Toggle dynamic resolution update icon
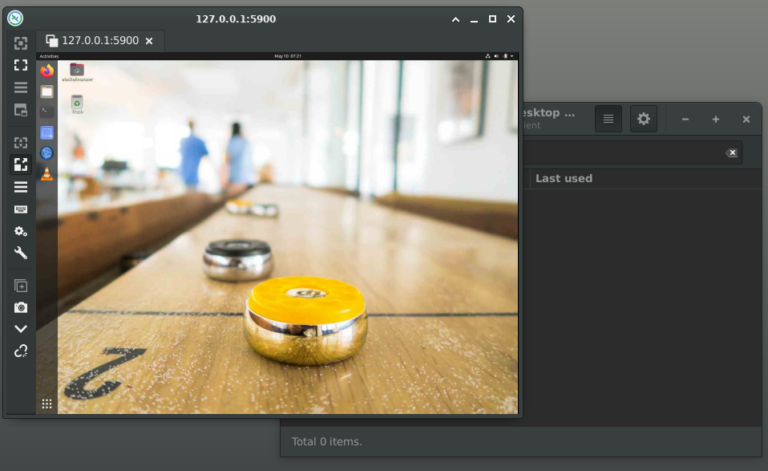Image resolution: width=768 pixels, height=471 pixels. pyautogui.click(x=20, y=143)
